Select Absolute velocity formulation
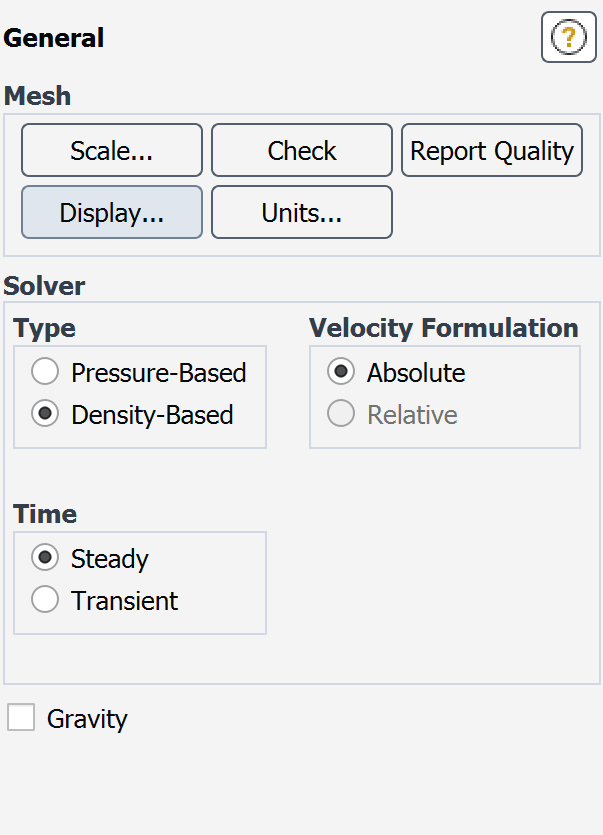 (341, 373)
